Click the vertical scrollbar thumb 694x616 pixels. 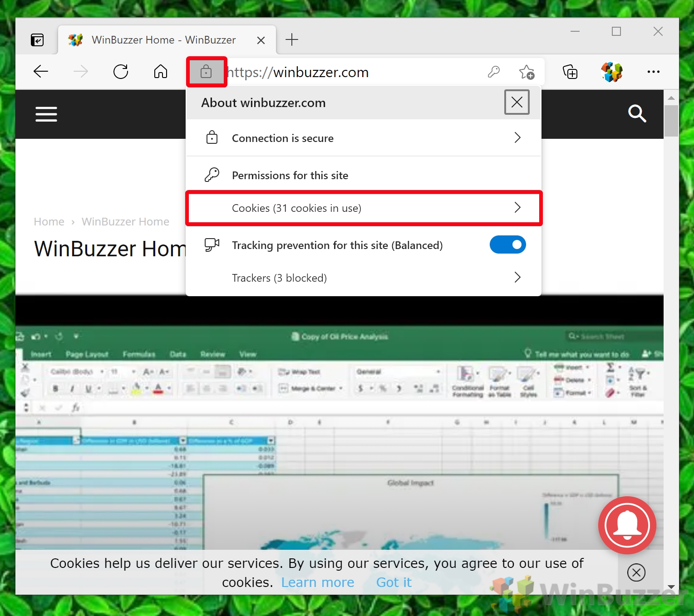click(x=671, y=121)
